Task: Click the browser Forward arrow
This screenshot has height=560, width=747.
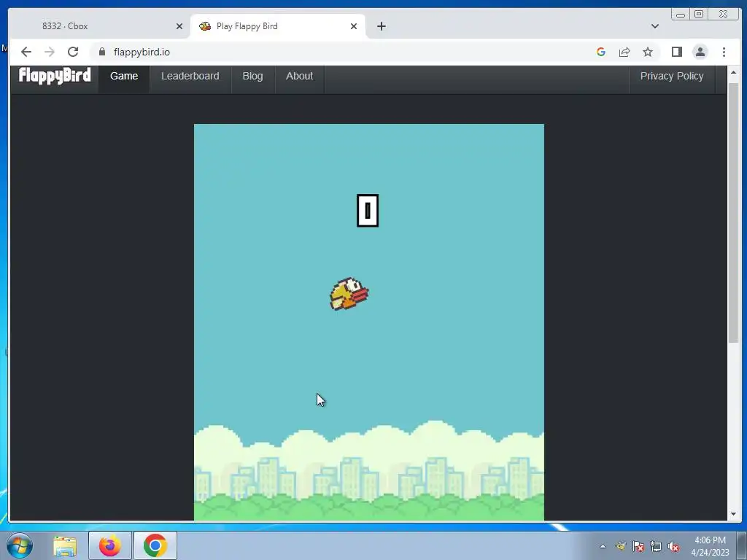Action: [x=50, y=52]
